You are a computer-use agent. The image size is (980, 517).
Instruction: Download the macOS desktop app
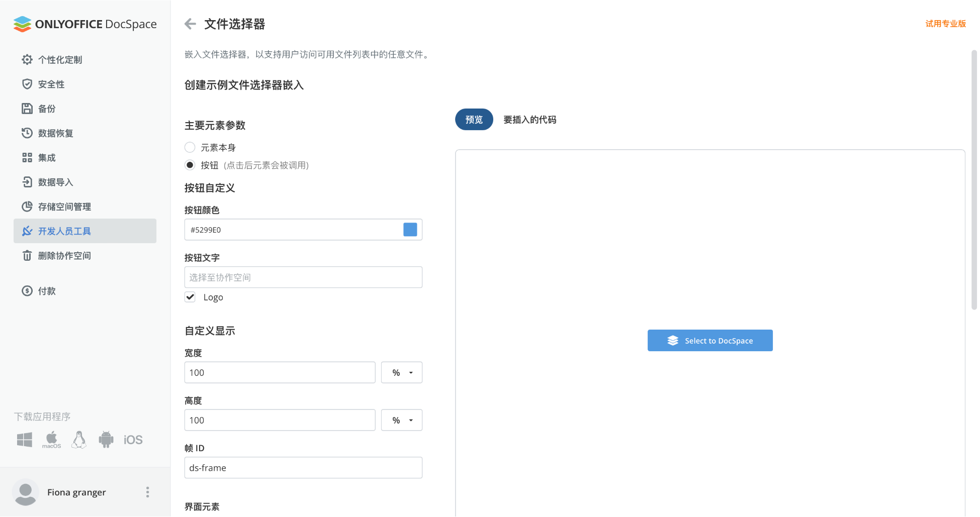click(x=52, y=440)
